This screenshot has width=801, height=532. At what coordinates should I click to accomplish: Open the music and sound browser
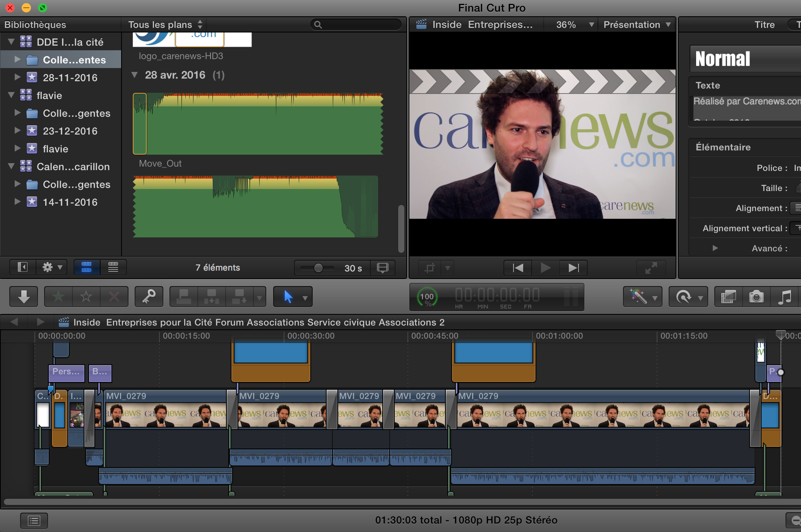pyautogui.click(x=784, y=297)
